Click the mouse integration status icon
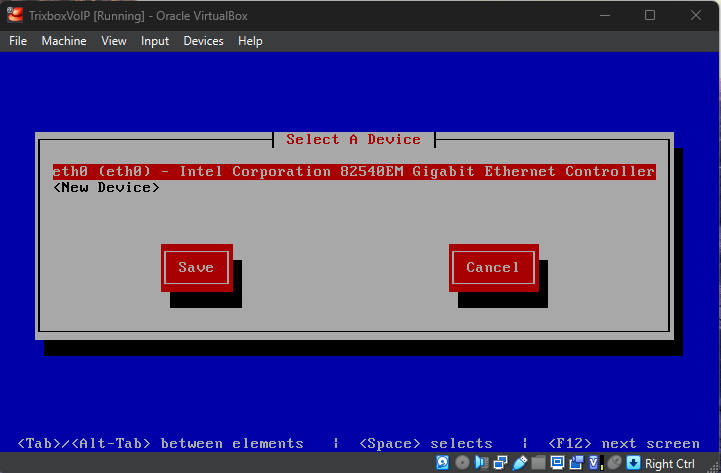Image resolution: width=721 pixels, height=473 pixels. (614, 462)
